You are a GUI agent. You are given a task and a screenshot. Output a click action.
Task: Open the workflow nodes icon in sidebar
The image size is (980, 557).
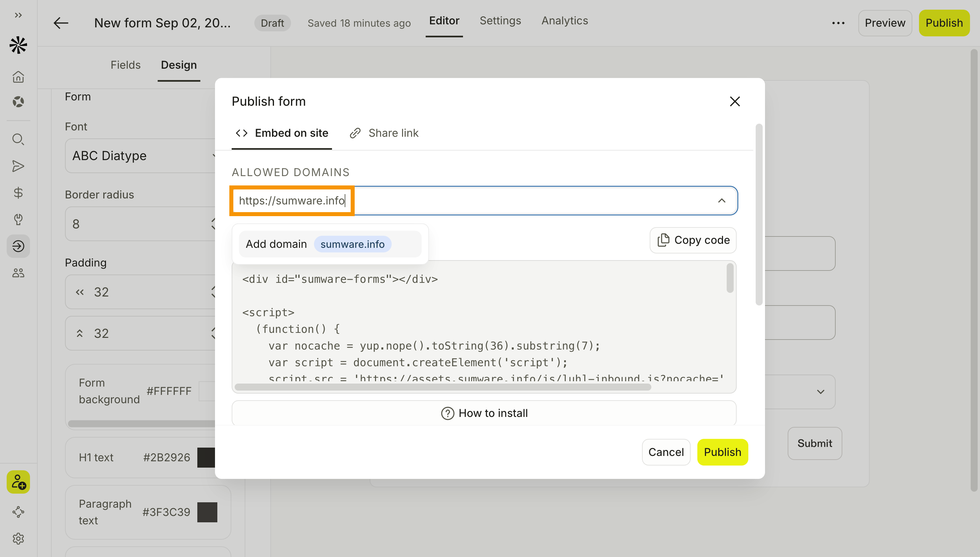pos(18,512)
